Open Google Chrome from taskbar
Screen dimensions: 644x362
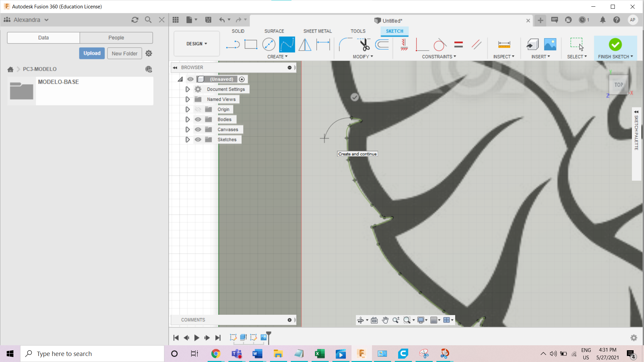coord(216,354)
